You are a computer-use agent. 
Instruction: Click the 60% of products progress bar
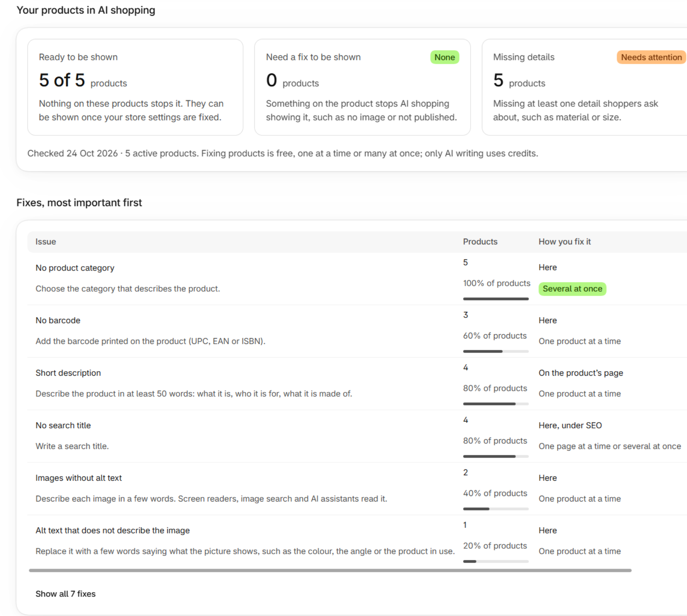click(x=496, y=351)
